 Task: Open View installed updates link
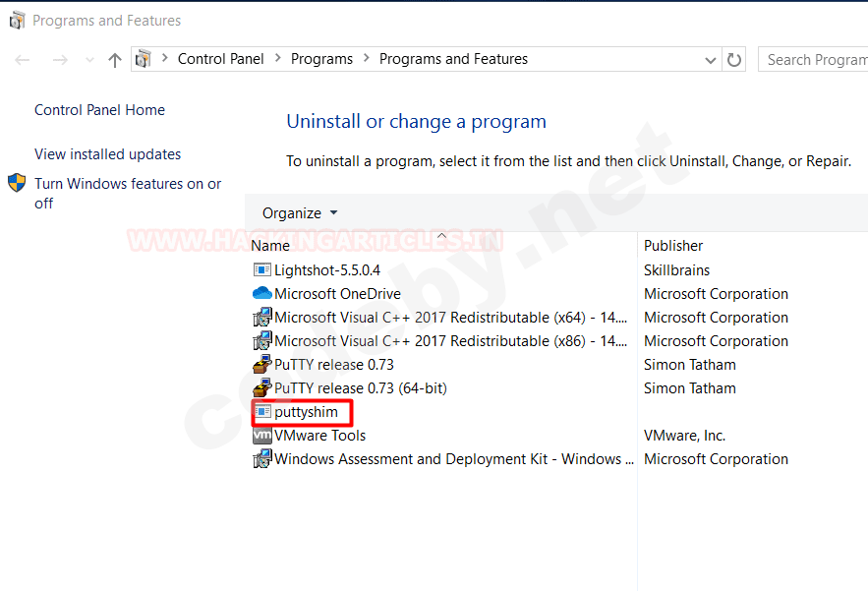point(107,154)
